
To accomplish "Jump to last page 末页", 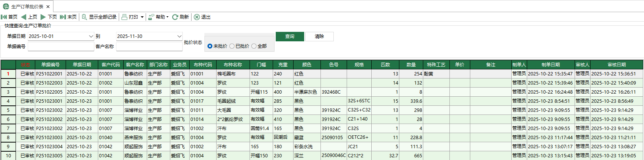I will coord(68,17).
